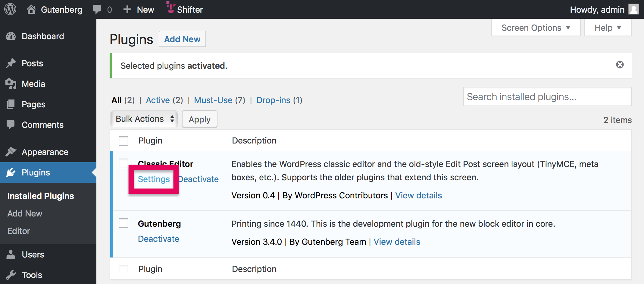Open the comments bubble icon in admin bar

(x=97, y=9)
